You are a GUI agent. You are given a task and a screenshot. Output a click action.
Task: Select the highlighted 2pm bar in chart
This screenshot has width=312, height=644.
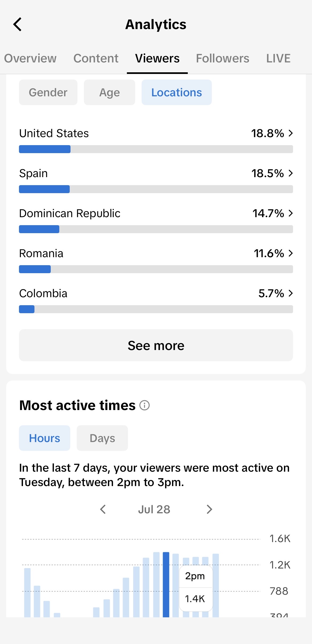click(x=166, y=585)
